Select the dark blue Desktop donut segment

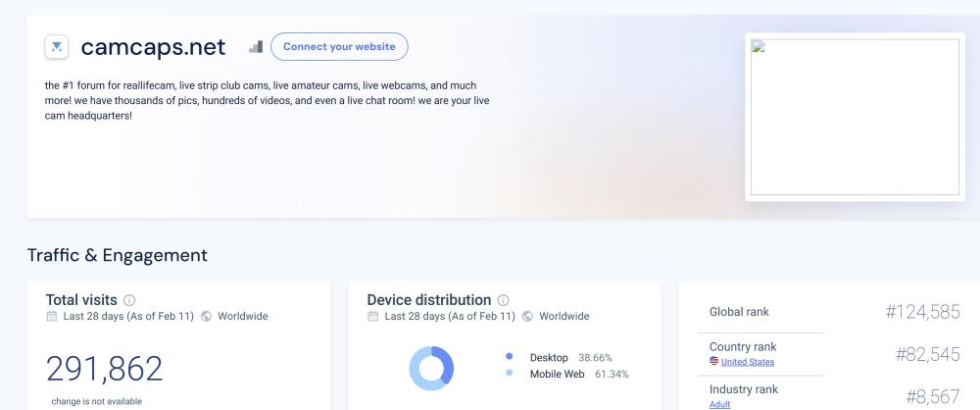[x=447, y=363]
